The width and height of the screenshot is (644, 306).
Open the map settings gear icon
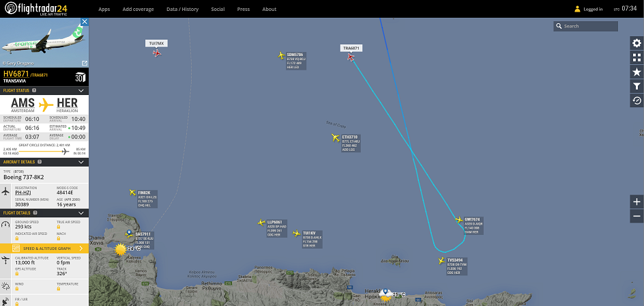click(x=636, y=43)
